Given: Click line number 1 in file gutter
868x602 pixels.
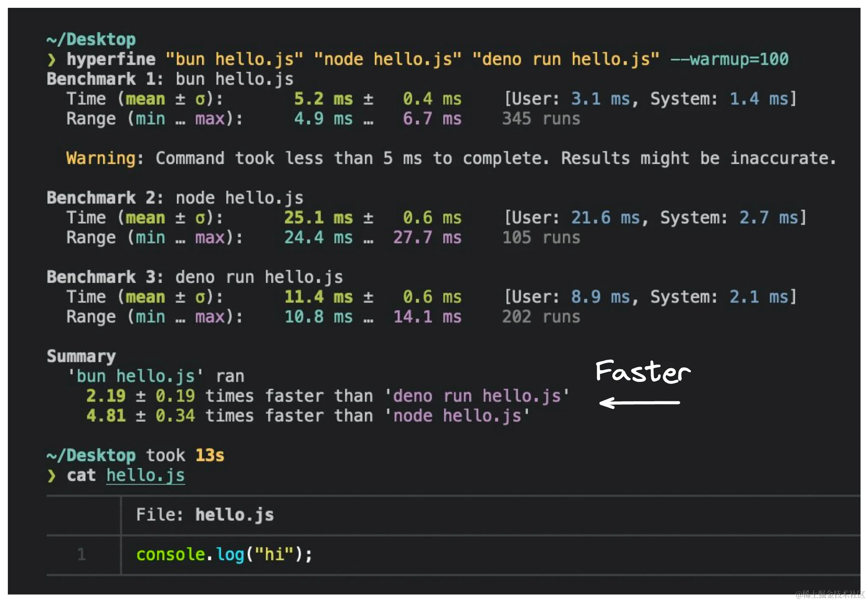Looking at the screenshot, I should [81, 554].
